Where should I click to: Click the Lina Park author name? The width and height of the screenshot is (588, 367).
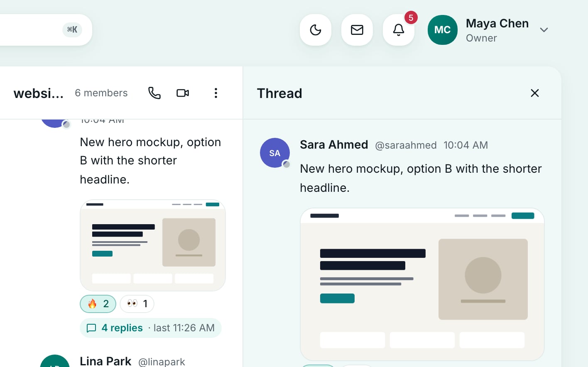(x=105, y=361)
